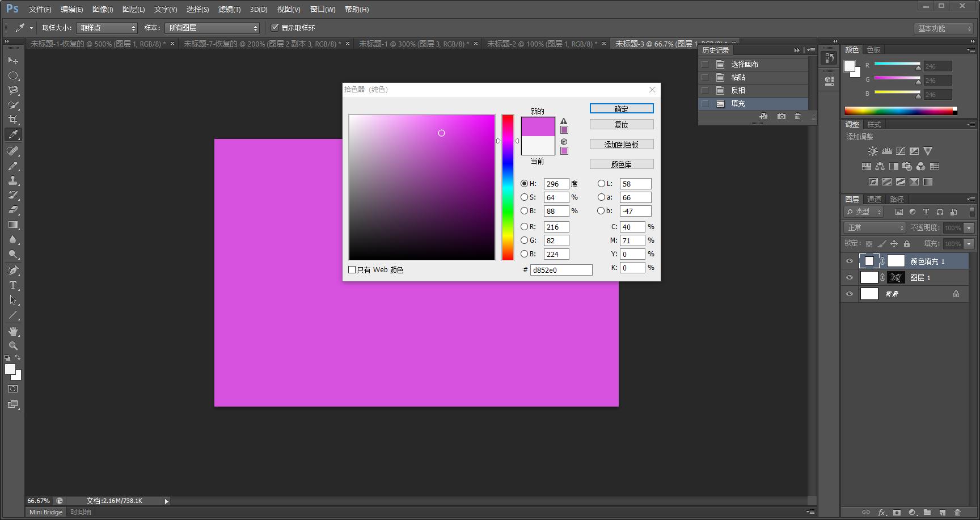This screenshot has height=520, width=980.
Task: Click the vertical hue slider bar
Action: tap(508, 187)
